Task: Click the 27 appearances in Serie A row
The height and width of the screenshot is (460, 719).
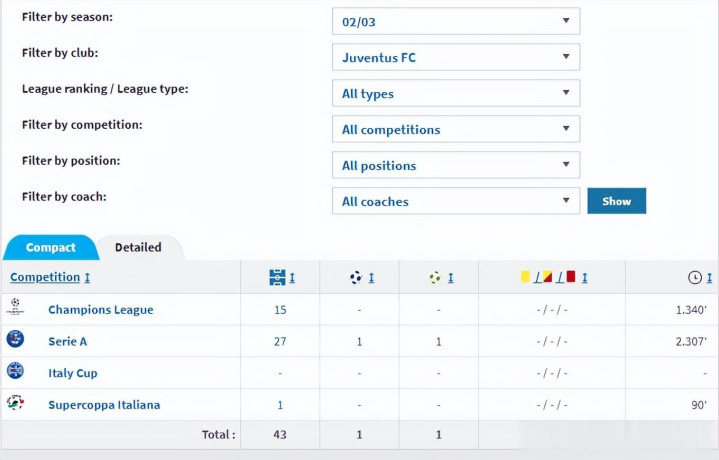Action: coord(280,342)
